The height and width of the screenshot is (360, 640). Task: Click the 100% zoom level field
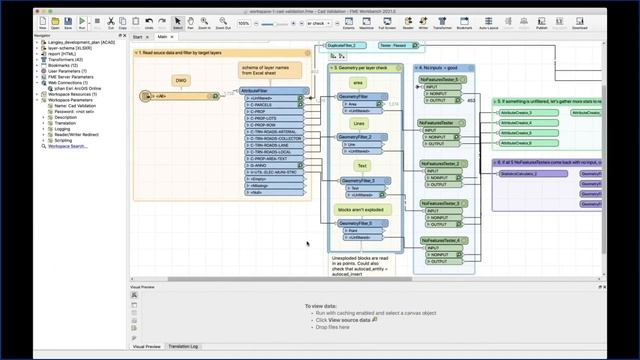[x=244, y=23]
